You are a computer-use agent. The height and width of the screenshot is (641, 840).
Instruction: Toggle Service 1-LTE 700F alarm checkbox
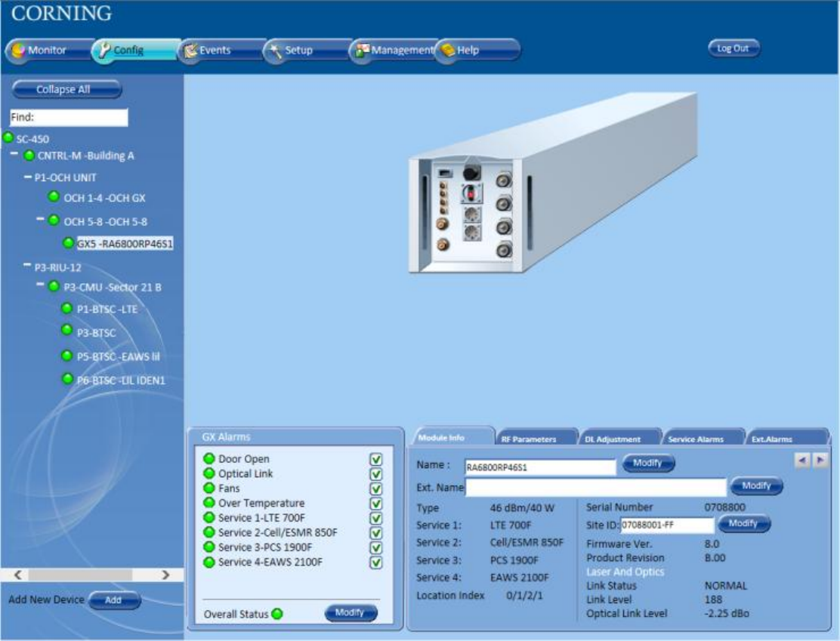point(376,519)
